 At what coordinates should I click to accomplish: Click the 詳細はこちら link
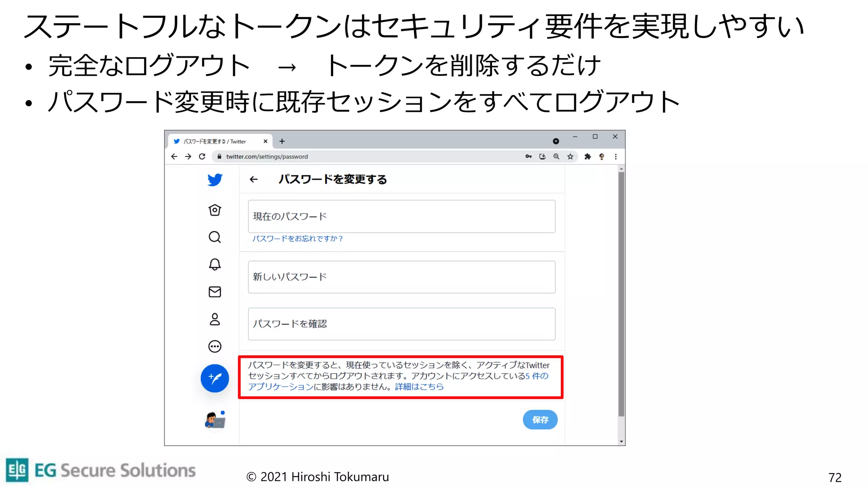pyautogui.click(x=419, y=387)
